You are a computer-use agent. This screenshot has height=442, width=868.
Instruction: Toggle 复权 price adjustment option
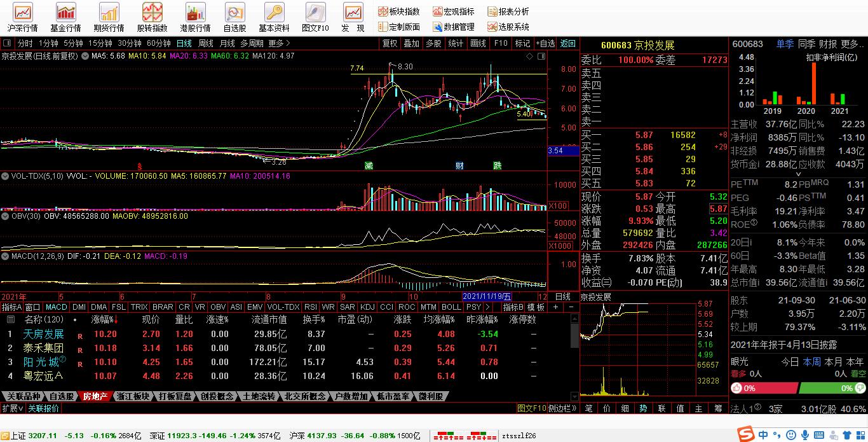[390, 43]
